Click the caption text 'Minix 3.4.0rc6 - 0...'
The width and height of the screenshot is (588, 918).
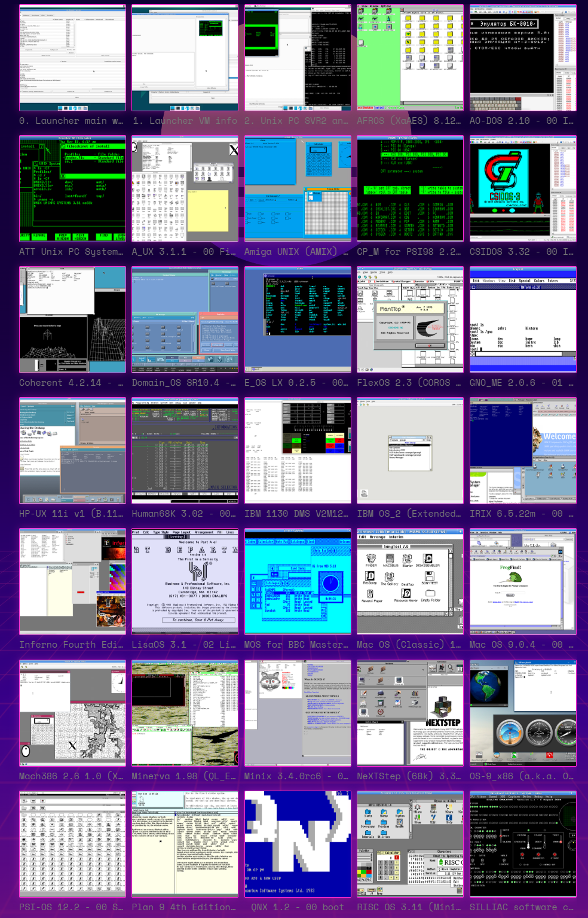296,776
